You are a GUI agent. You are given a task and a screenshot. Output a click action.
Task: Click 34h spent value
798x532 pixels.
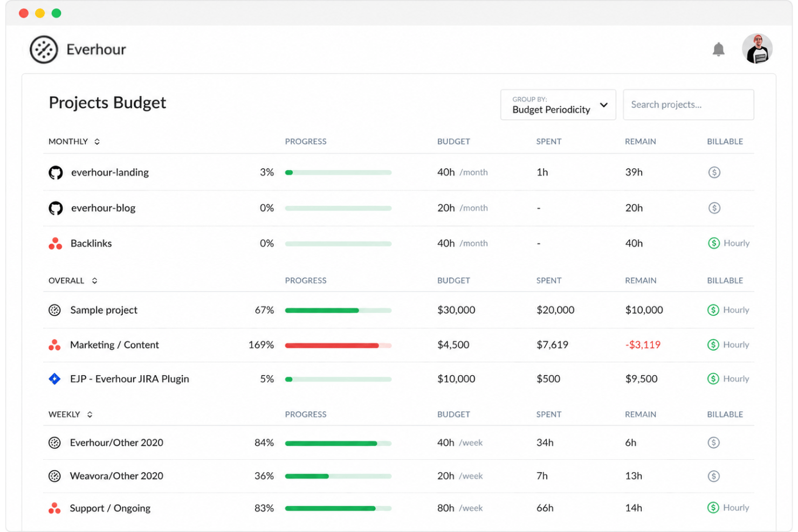[545, 443]
